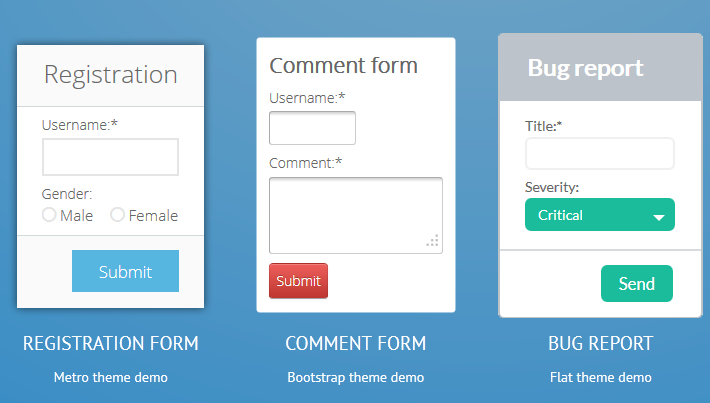Select the Female radio button
Screen dimensions: 710x403
click(117, 215)
